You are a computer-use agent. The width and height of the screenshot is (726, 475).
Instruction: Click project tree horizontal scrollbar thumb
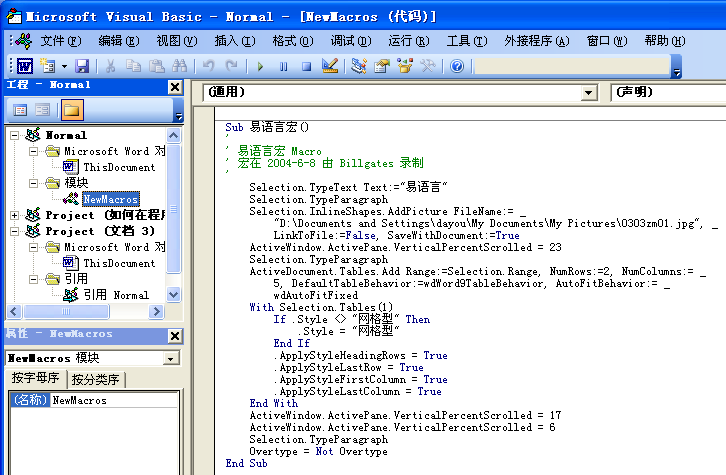[66, 312]
